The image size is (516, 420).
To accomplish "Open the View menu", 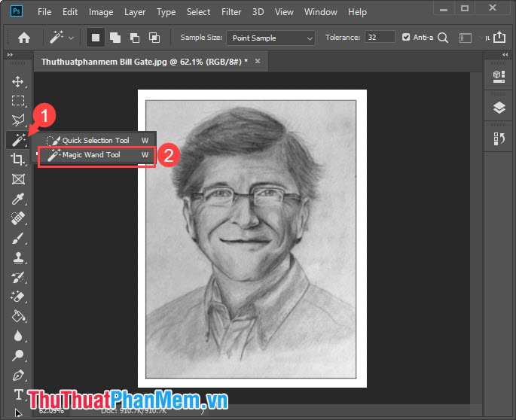I will 284,12.
